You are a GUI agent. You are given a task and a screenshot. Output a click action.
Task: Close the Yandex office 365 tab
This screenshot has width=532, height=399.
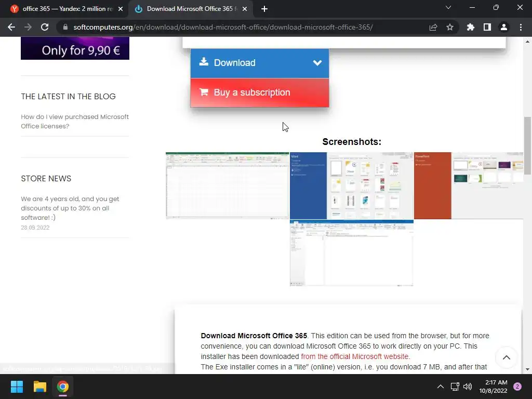pos(121,9)
